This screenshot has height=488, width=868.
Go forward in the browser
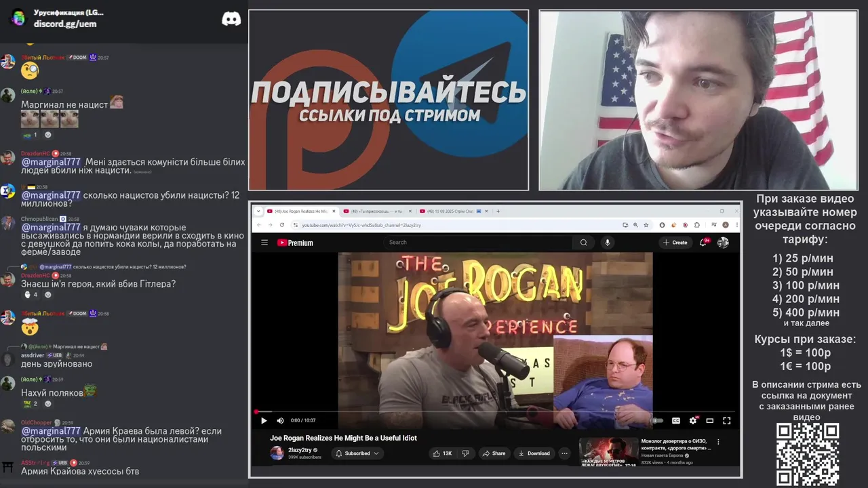click(x=270, y=225)
